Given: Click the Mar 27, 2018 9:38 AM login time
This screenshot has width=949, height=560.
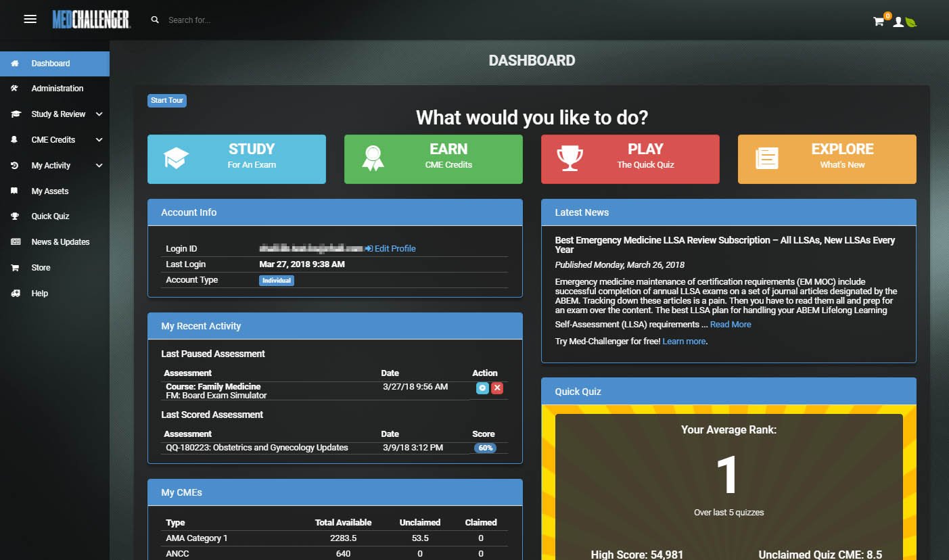Looking at the screenshot, I should coord(302,264).
